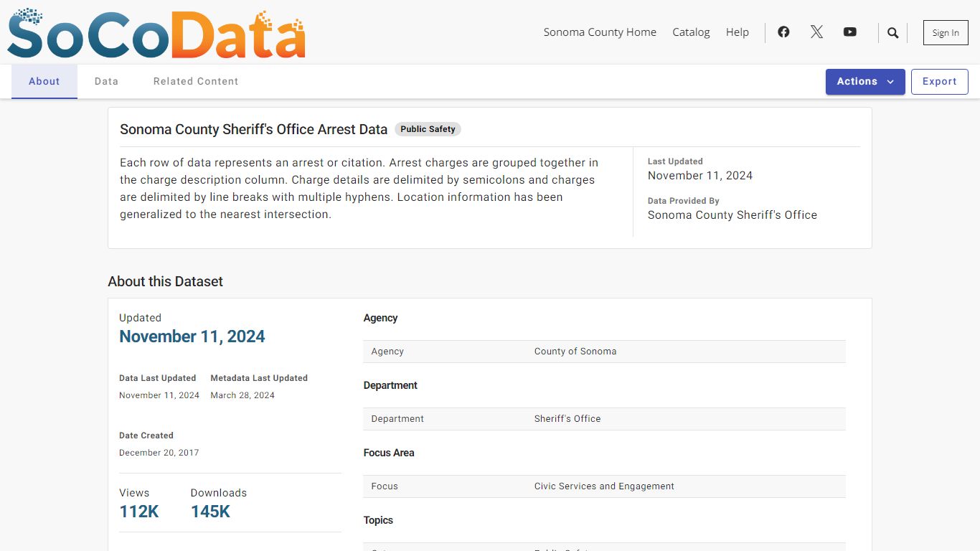Click the '112K' views count
The image size is (980, 551).
[139, 512]
